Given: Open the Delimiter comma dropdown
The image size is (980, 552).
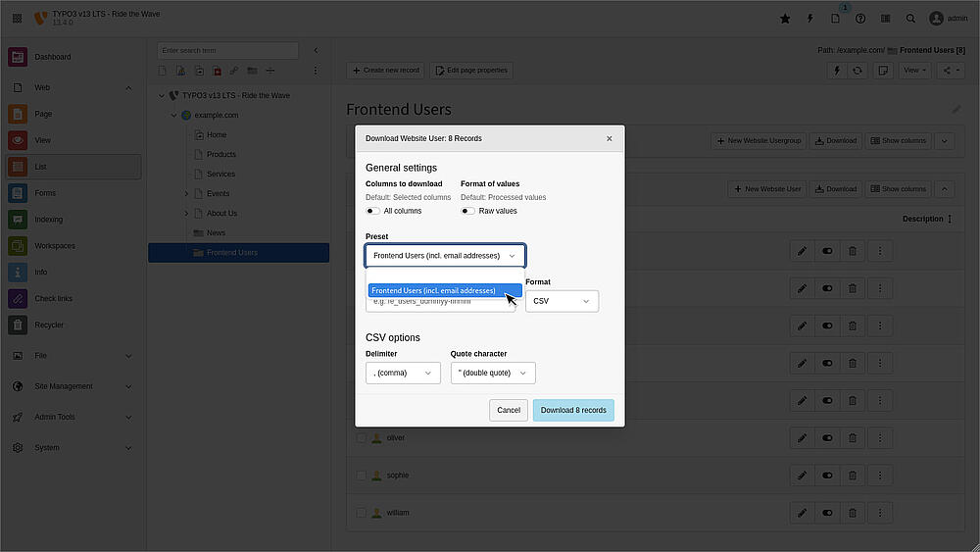Looking at the screenshot, I should (x=403, y=373).
